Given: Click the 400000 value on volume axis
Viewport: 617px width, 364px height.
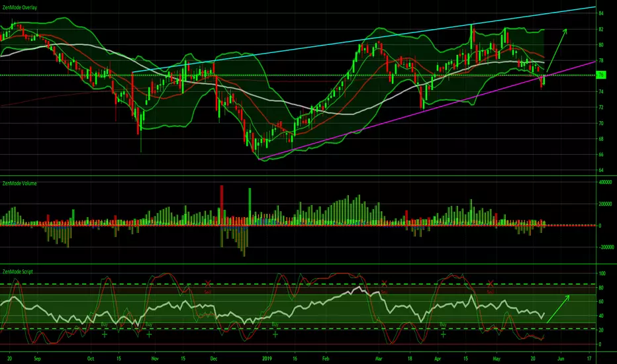Looking at the screenshot, I should click(606, 183).
